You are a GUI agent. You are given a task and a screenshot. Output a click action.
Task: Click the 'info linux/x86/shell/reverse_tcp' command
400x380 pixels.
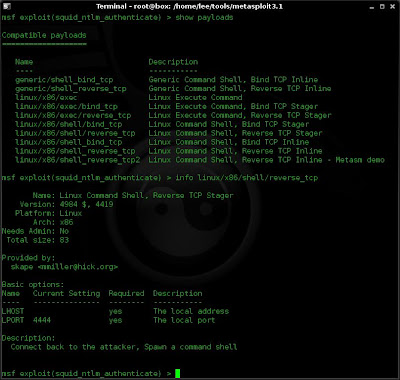247,178
